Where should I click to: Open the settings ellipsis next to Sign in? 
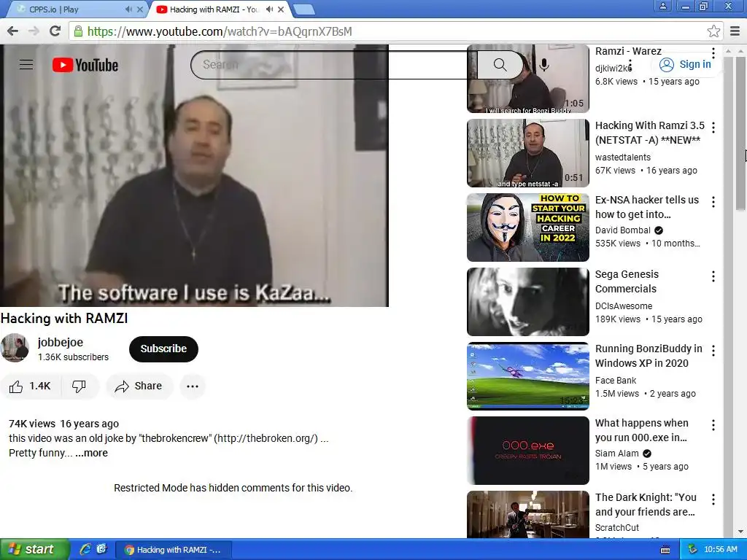click(630, 65)
